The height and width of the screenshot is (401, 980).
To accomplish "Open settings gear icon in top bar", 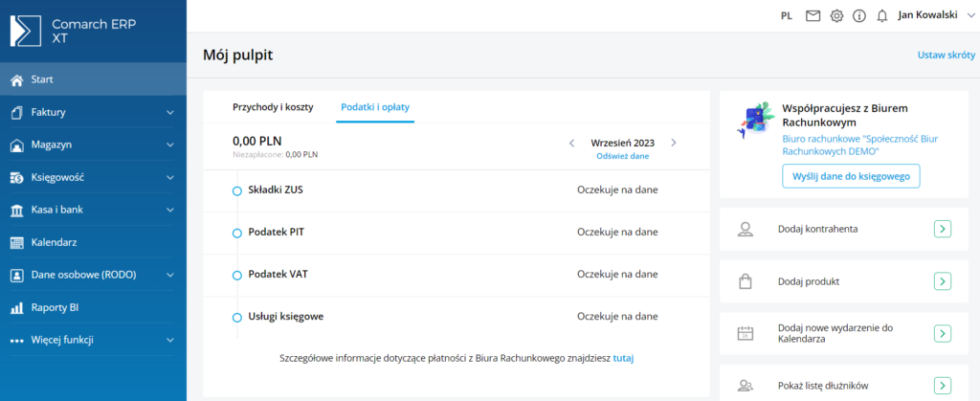I will (836, 15).
